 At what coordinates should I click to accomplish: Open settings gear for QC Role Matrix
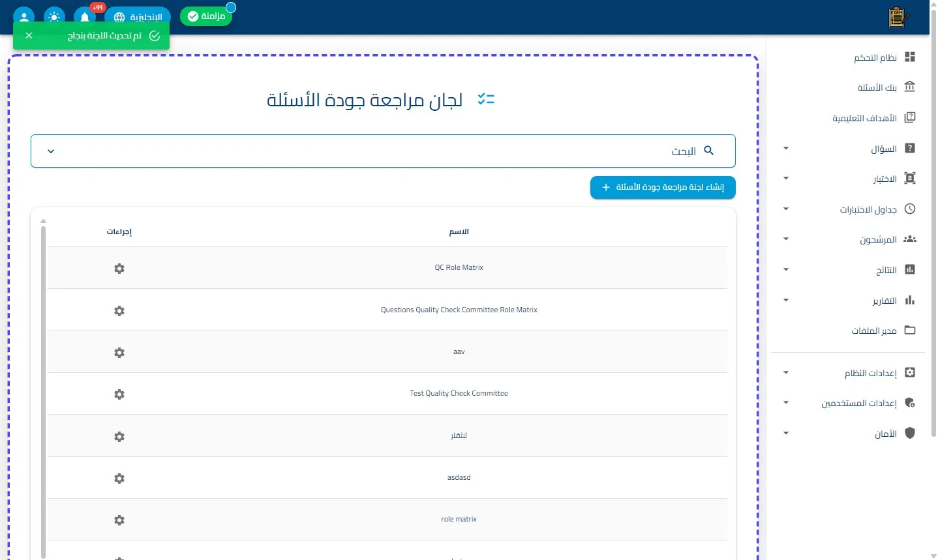coord(119,269)
